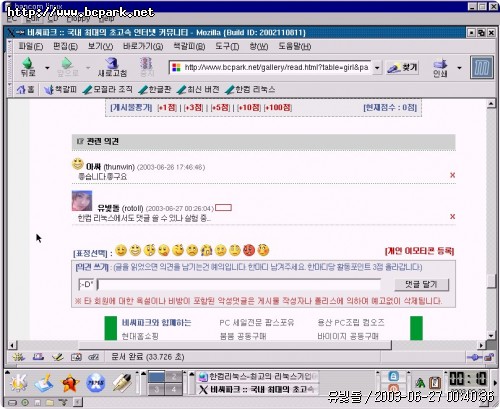The height and width of the screenshot is (409, 500).
Task: Open the 책갈피 bookmarks toolbar folder
Action: (60, 89)
